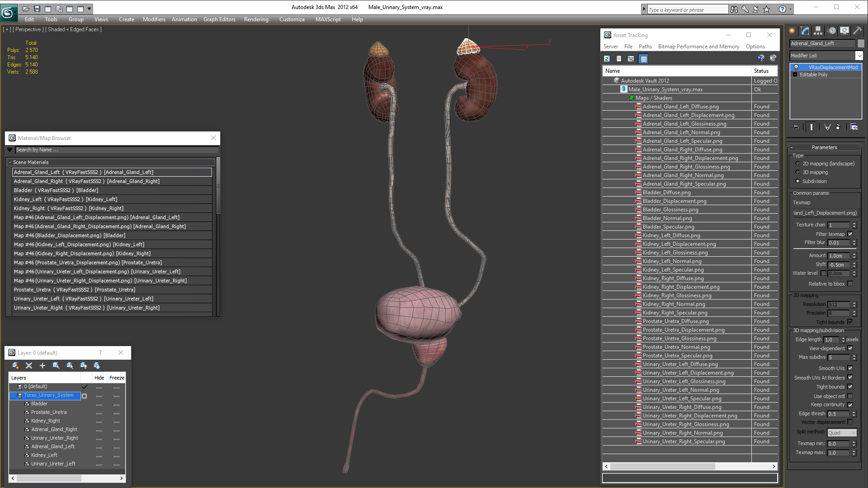This screenshot has height=488, width=868.
Task: Collapse Scene Materials group
Action: [10, 162]
